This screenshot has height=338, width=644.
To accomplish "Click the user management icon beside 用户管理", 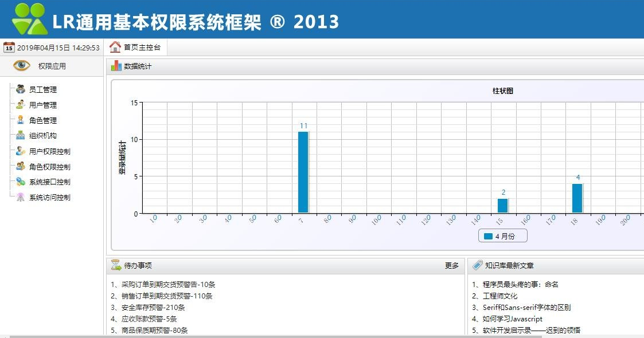I will point(21,105).
